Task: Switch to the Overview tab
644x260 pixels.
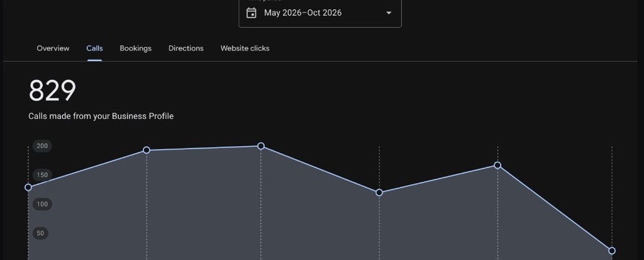Action: pos(53,48)
